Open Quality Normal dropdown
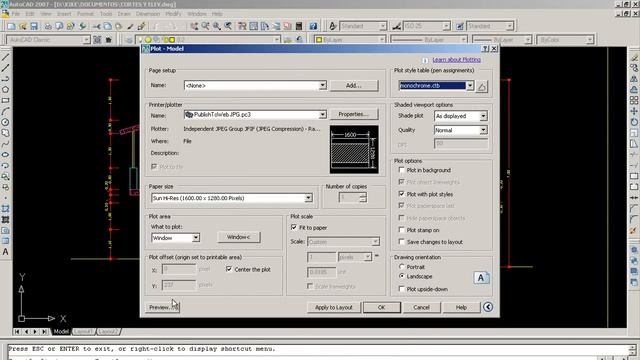Image resolution: width=640 pixels, height=360 pixels. (x=483, y=130)
